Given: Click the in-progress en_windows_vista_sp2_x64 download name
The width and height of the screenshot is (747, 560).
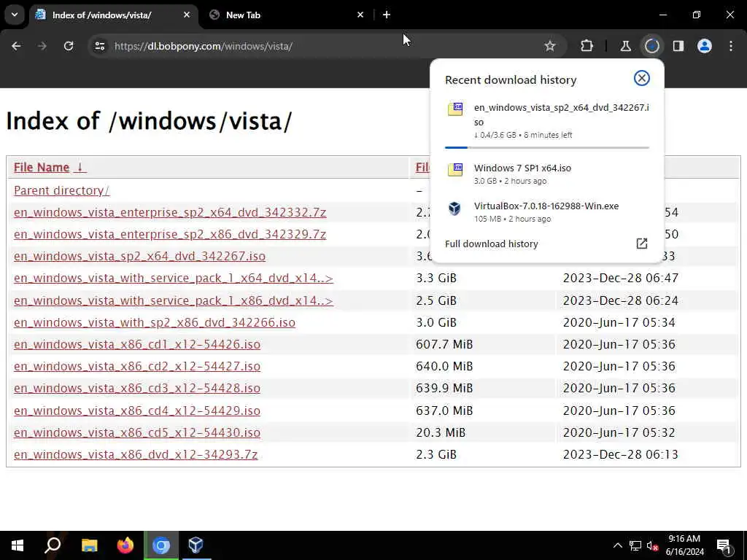Looking at the screenshot, I should click(561, 114).
